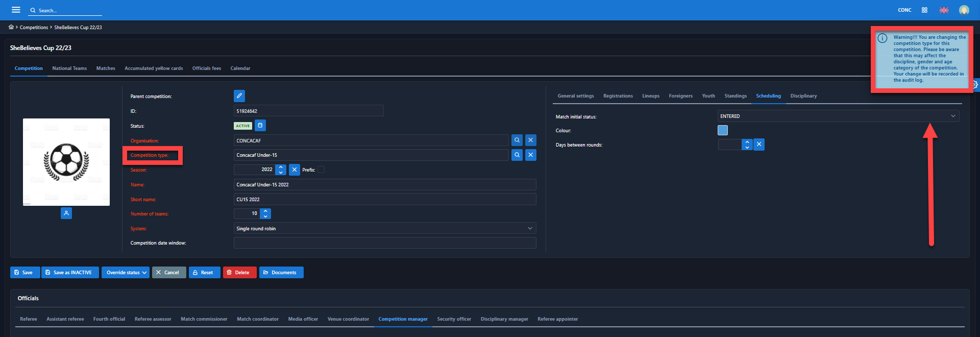Open the hamburger navigation menu
Viewport: 980px width, 337px height.
coord(16,10)
